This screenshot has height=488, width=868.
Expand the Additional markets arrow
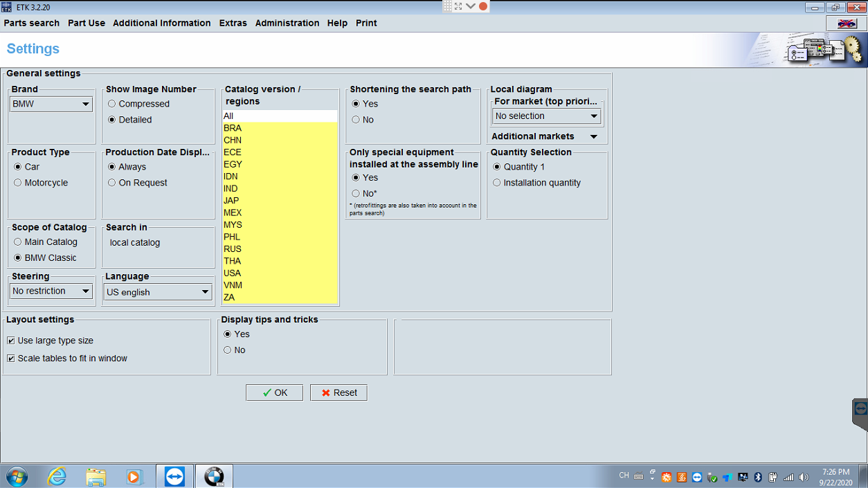point(594,137)
